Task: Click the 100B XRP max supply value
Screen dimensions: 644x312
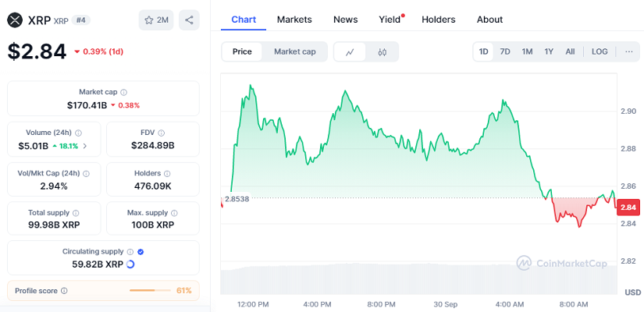Action: pos(153,225)
